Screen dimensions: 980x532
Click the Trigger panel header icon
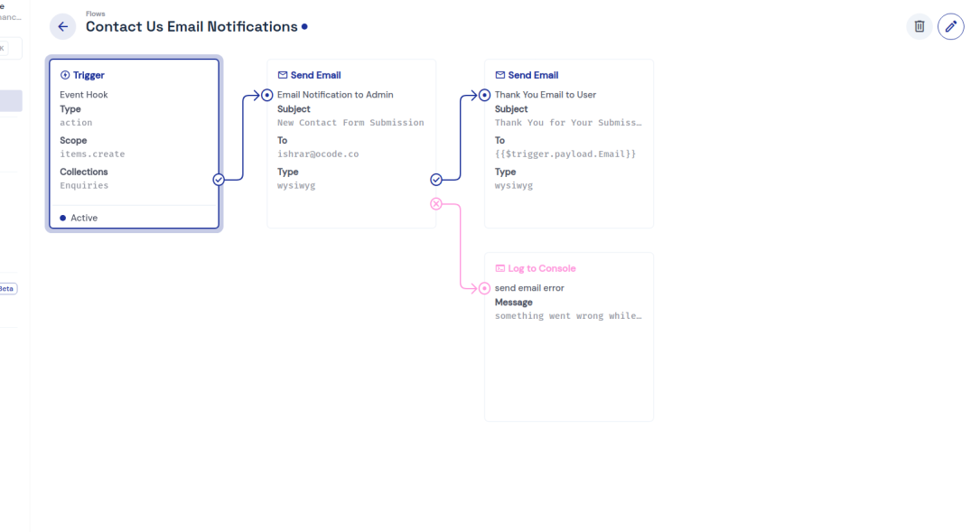[65, 75]
